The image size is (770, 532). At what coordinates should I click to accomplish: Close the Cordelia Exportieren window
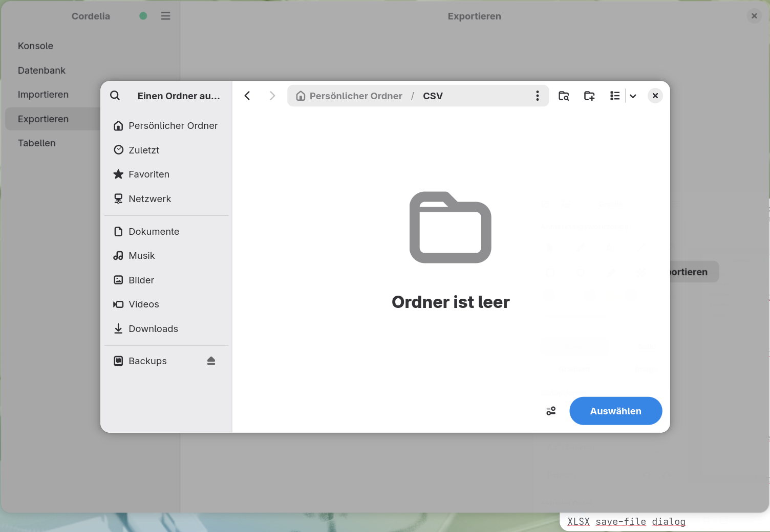pyautogui.click(x=754, y=16)
